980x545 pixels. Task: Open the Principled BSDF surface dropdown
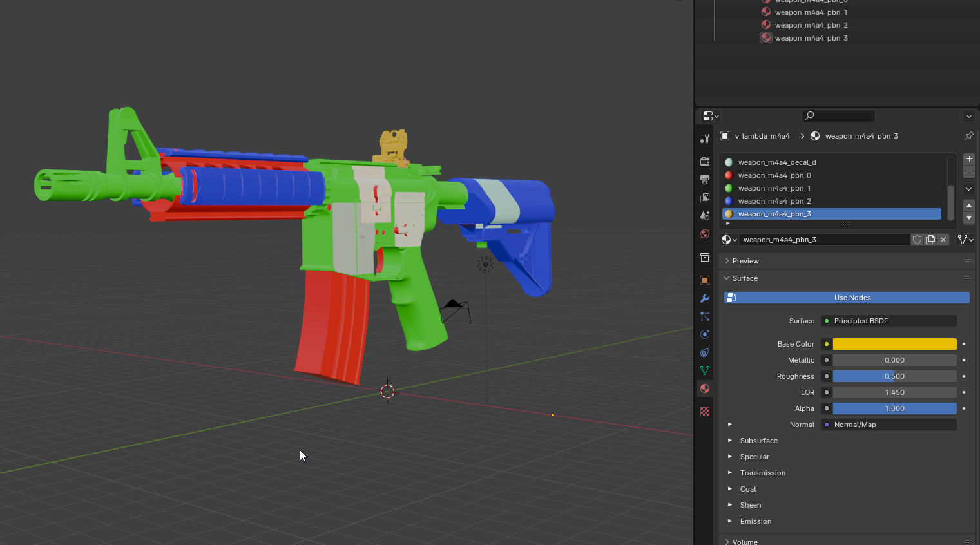click(x=889, y=320)
